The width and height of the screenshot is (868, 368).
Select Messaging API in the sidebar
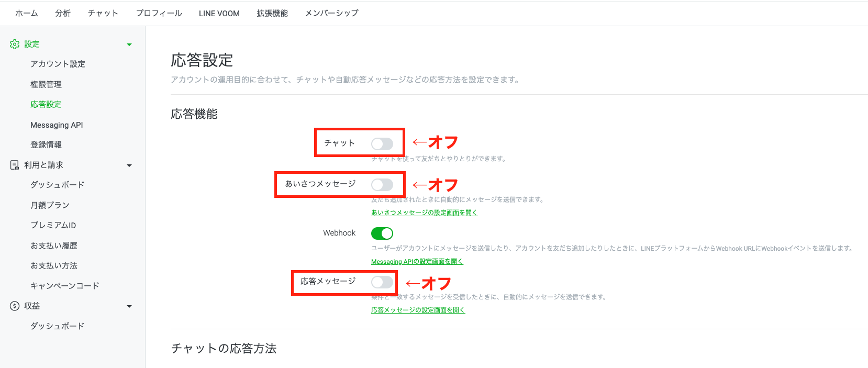[x=57, y=125]
